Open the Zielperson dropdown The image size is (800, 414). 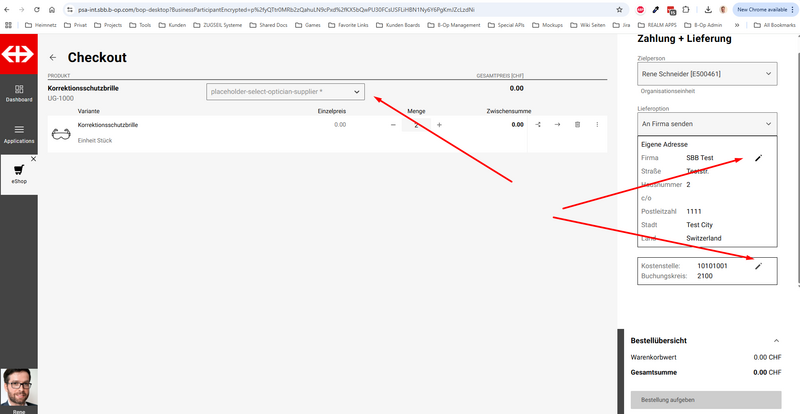[706, 74]
